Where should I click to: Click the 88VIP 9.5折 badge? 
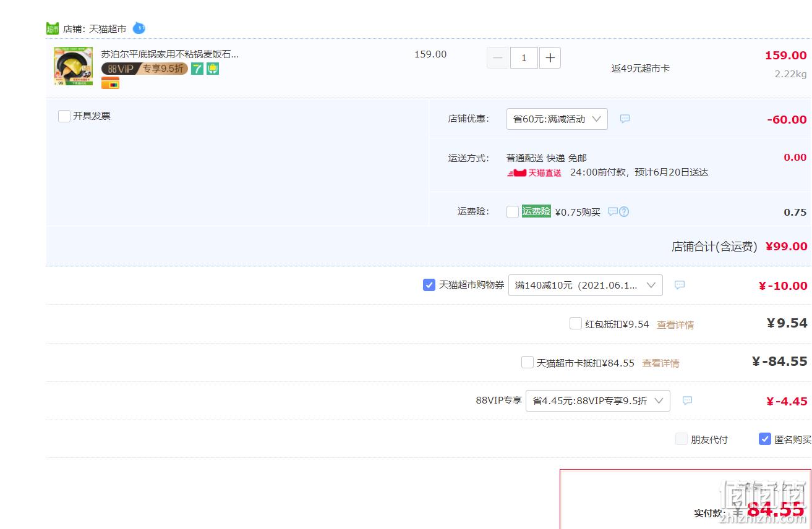(x=145, y=69)
